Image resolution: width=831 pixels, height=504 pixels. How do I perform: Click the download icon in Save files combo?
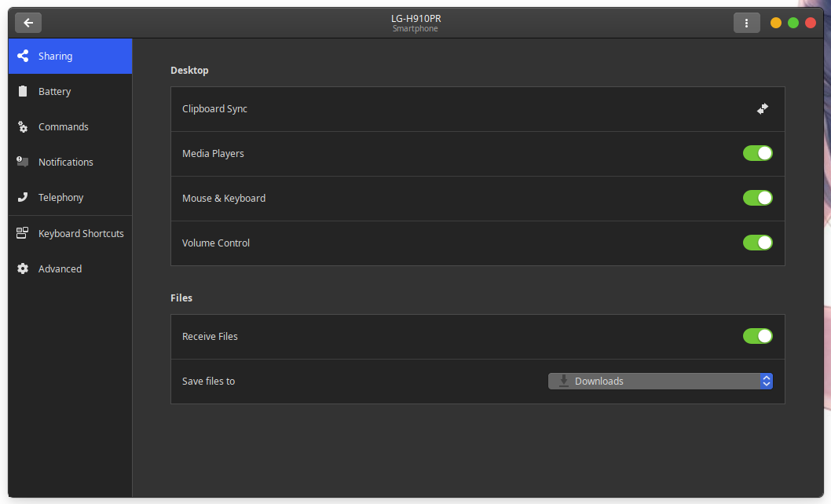pos(564,381)
